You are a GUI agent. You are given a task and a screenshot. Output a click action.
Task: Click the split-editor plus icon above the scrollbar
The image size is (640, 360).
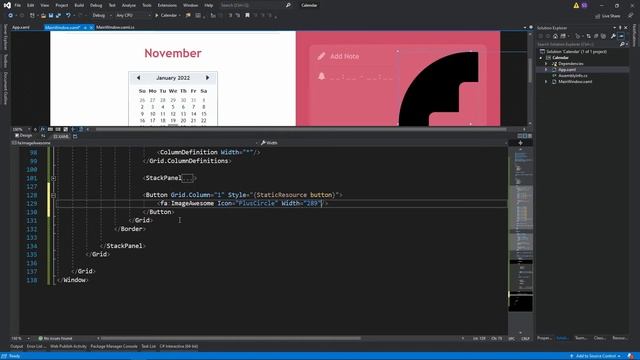coord(520,143)
